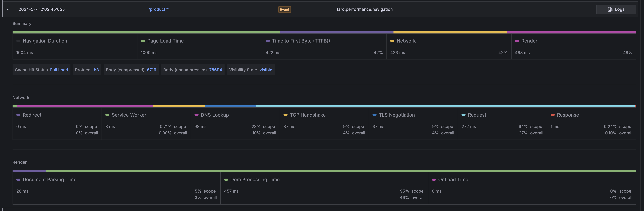The image size is (644, 211).
Task: Click the Full Load cache status link
Action: point(59,70)
